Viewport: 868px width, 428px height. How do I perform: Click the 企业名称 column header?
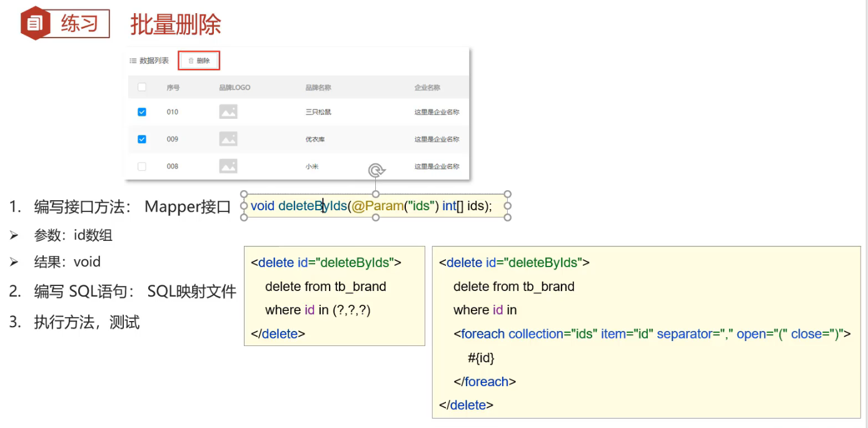click(427, 88)
